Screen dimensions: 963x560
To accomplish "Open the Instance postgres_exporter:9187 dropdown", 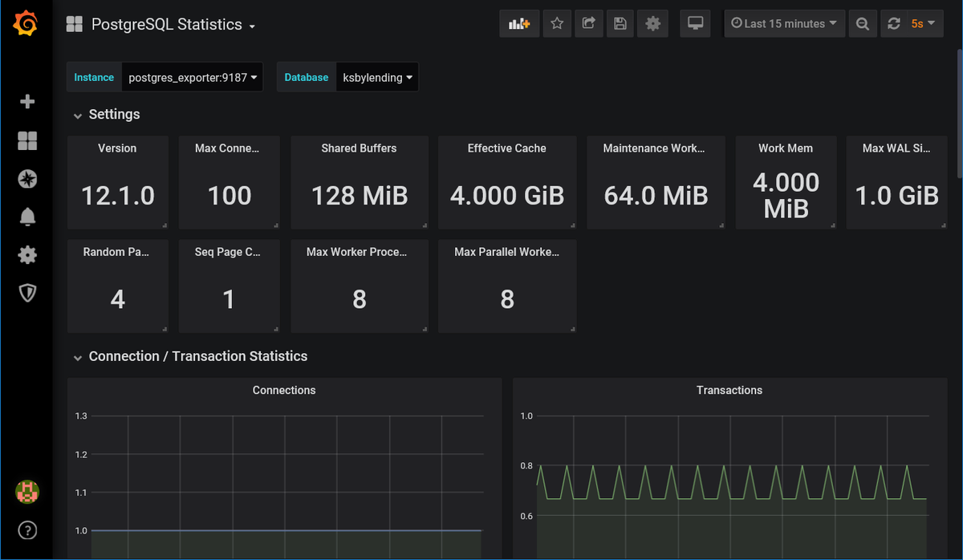I will 193,78.
